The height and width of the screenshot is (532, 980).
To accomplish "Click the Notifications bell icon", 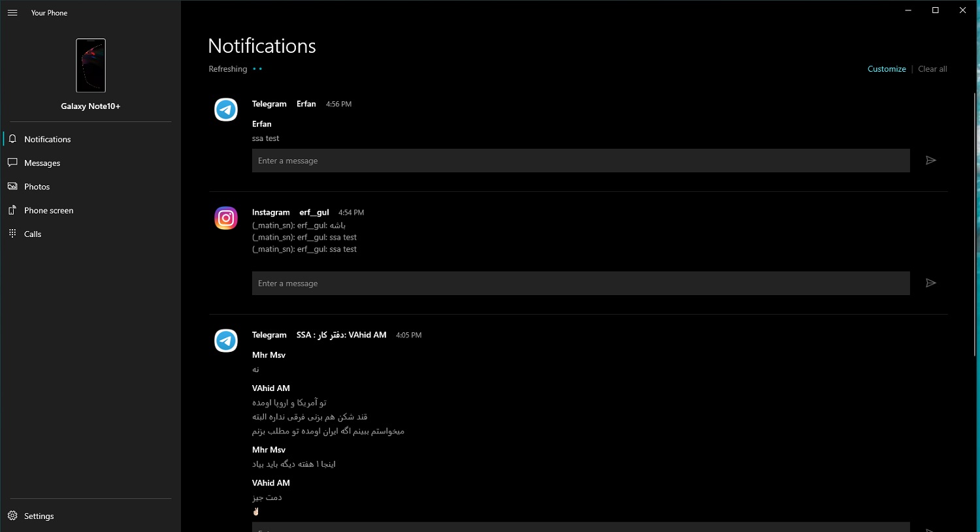I will (x=12, y=139).
